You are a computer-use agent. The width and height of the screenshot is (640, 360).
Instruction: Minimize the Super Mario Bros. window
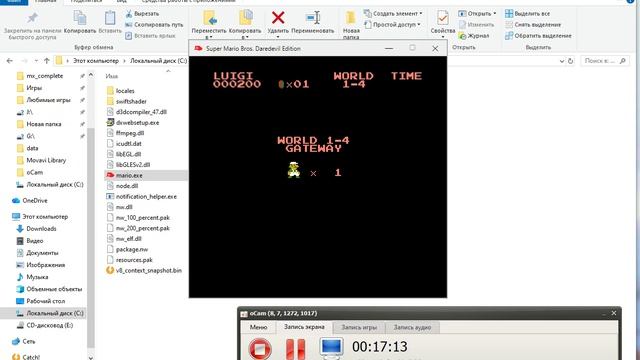pyautogui.click(x=389, y=48)
